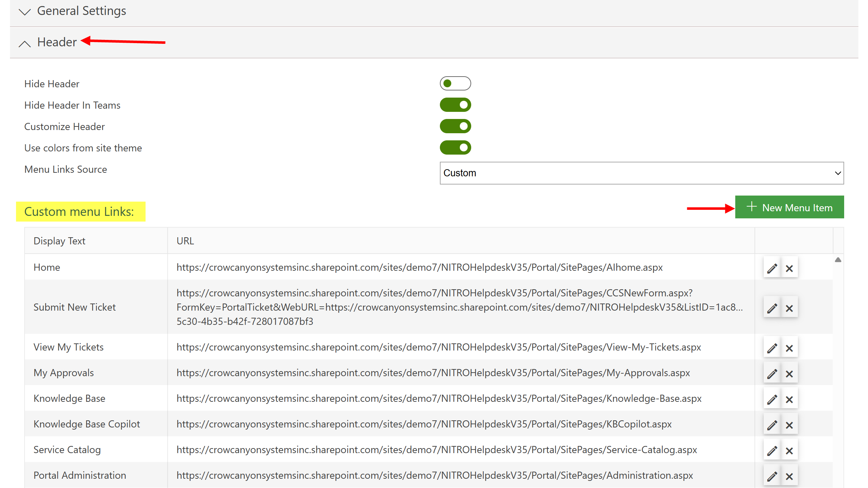Disable Use colors from site theme
This screenshot has height=488, width=868.
455,147
